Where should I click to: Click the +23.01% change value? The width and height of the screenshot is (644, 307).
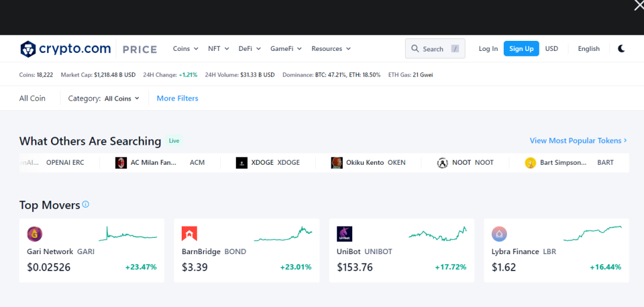296,267
